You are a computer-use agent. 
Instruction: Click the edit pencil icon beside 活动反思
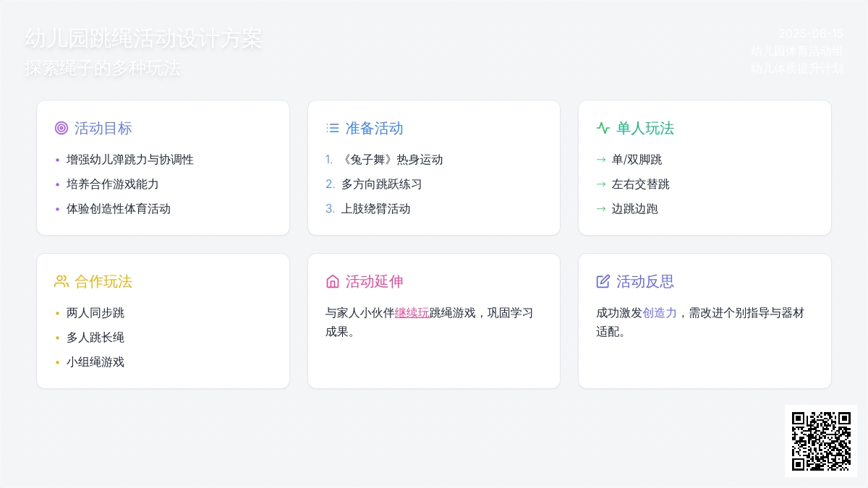click(x=603, y=281)
